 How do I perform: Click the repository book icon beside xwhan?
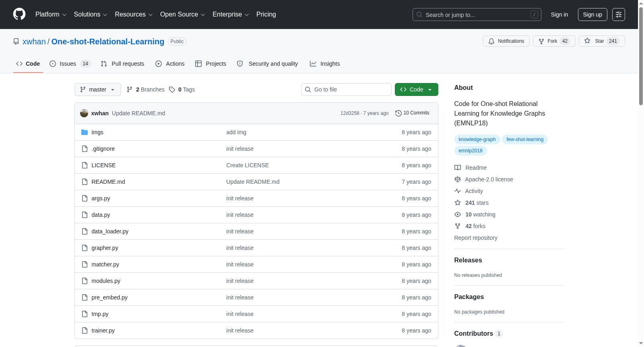tap(16, 42)
